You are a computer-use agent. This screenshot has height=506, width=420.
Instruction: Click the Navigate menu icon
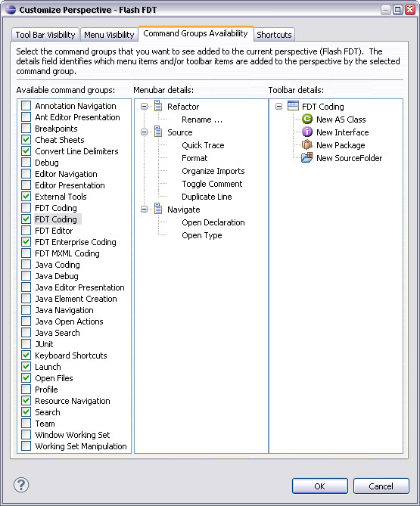(158, 209)
